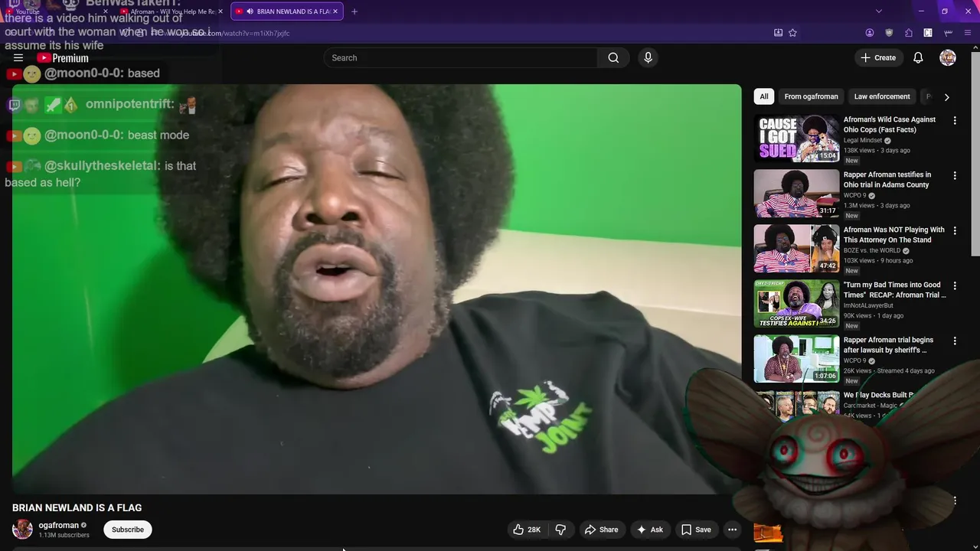Open the CAUSE I GOT SUED thumbnail

[x=796, y=139]
